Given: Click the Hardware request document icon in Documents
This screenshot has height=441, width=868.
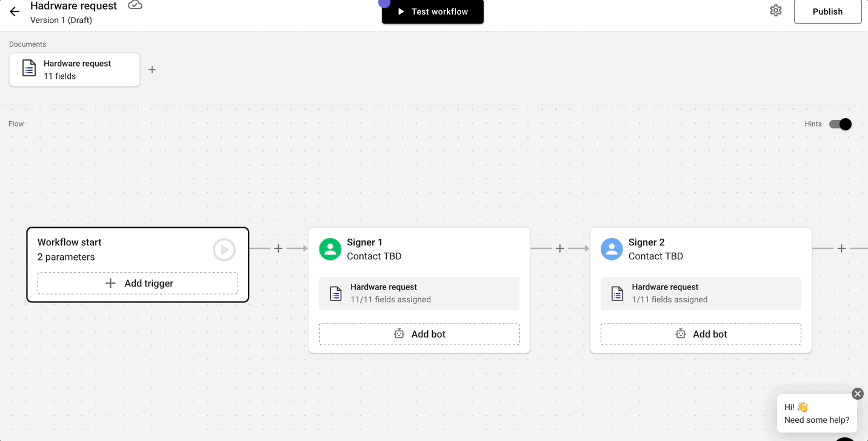Looking at the screenshot, I should click(x=29, y=68).
